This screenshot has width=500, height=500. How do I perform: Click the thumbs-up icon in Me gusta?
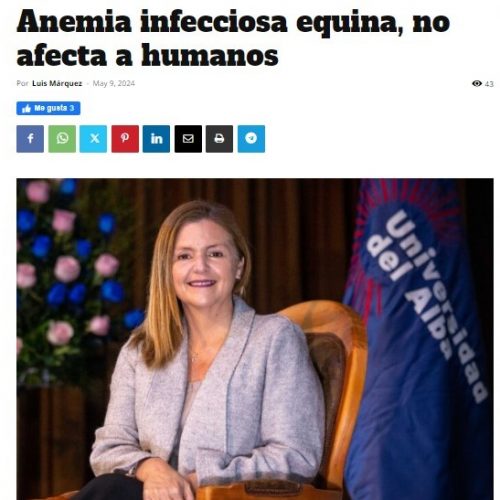(26, 108)
